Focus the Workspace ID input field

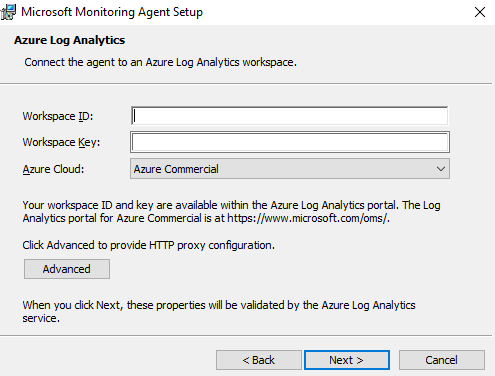pos(289,116)
